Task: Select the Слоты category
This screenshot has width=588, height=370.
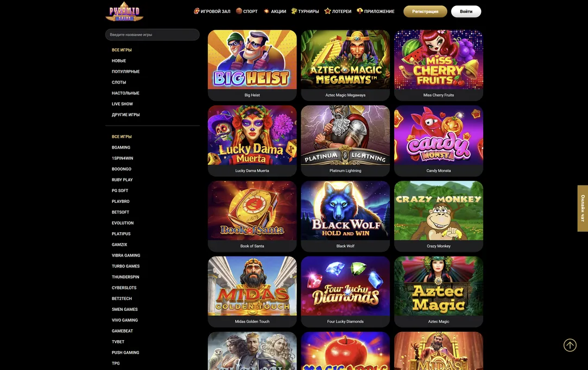Action: point(119,82)
